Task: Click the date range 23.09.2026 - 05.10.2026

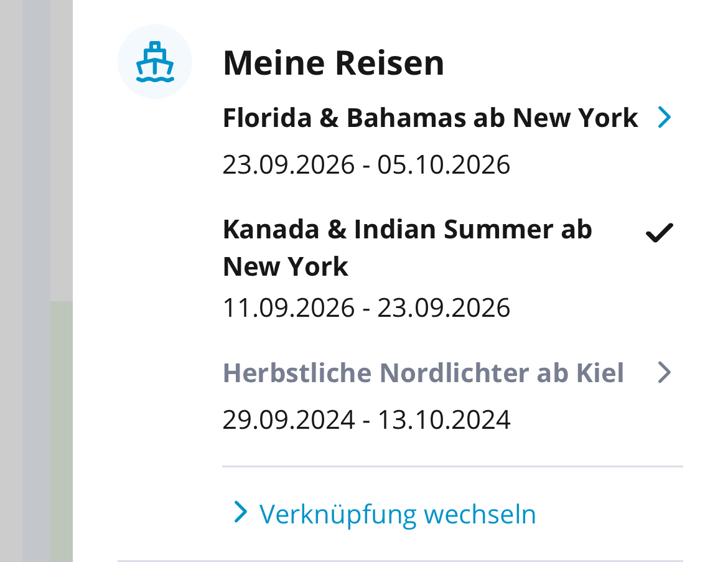Action: point(366,165)
